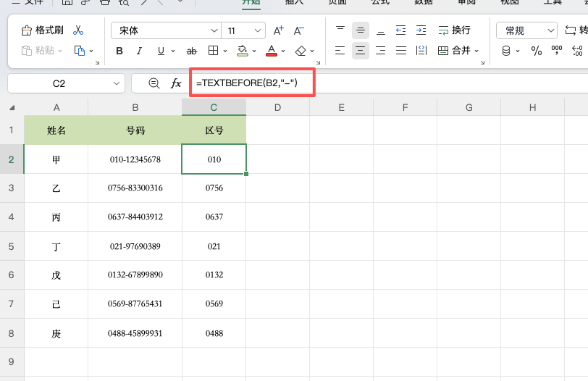This screenshot has width=588, height=381.
Task: Toggle vertical middle alignment
Action: (x=361, y=30)
